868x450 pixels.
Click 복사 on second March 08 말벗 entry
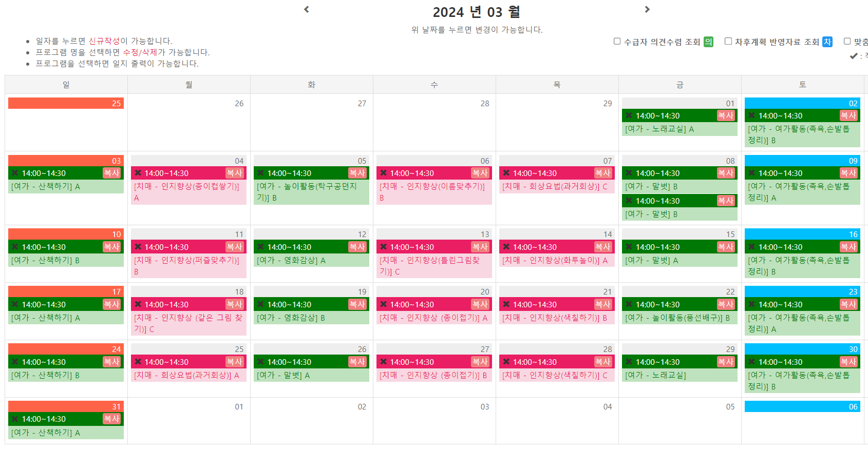(x=726, y=201)
